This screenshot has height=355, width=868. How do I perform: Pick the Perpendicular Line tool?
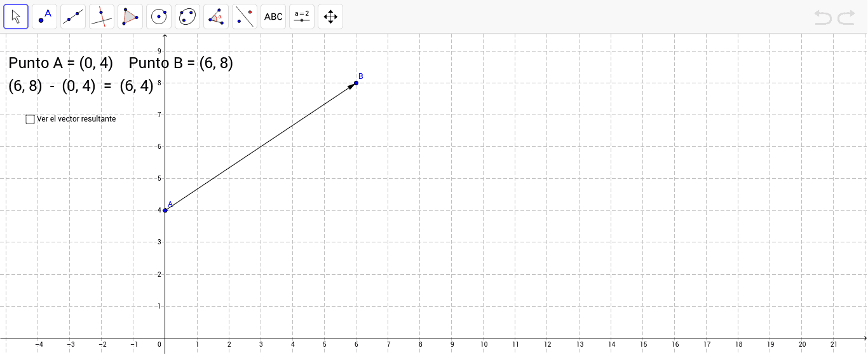coord(102,17)
